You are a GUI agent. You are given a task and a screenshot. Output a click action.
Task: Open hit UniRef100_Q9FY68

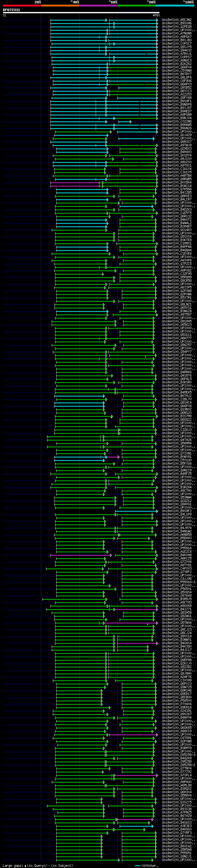[177, 98]
